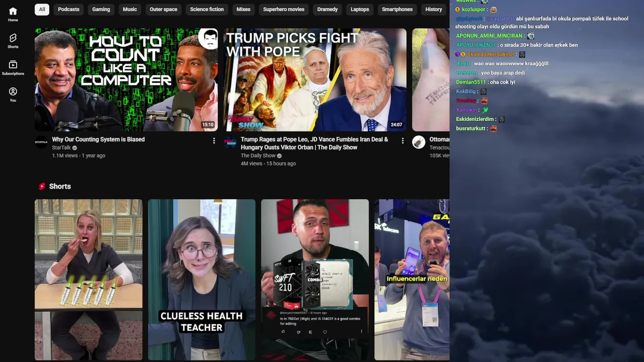
Task: Select the Science fiction filter chip
Action: (x=207, y=9)
